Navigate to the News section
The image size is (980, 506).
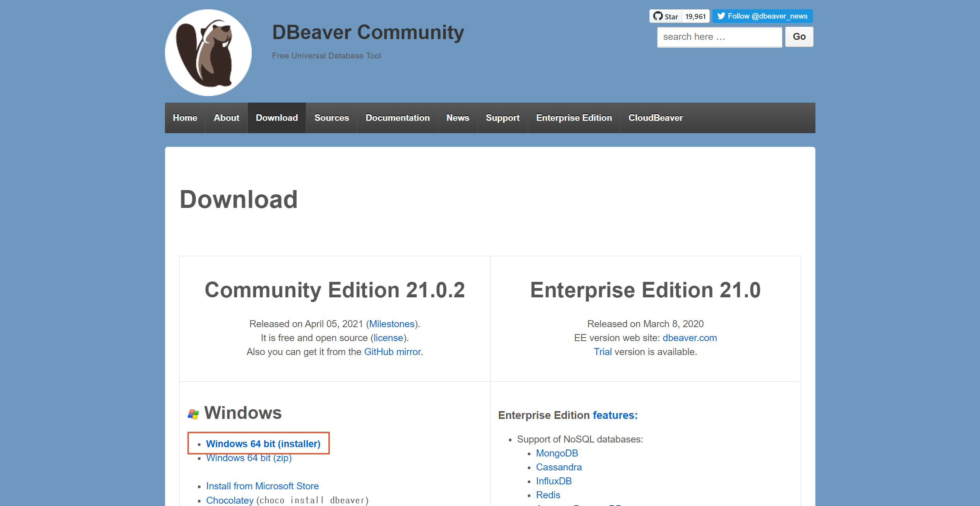click(457, 118)
